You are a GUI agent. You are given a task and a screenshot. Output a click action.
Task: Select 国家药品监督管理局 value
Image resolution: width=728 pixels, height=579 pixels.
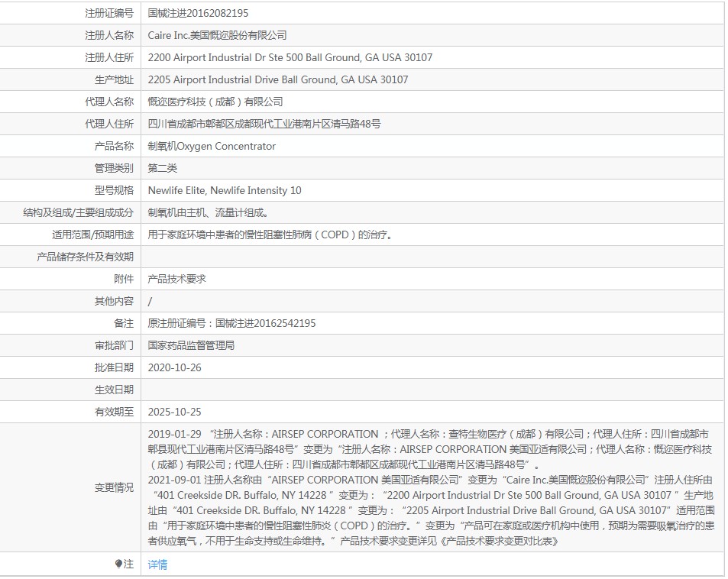[x=191, y=345]
